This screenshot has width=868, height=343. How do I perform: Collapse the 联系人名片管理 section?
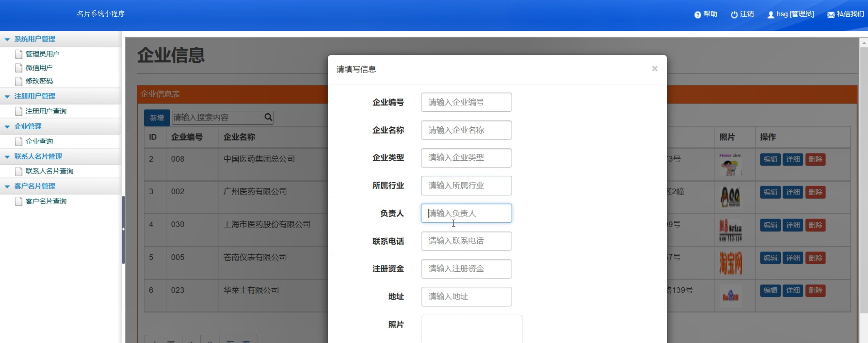click(x=7, y=157)
